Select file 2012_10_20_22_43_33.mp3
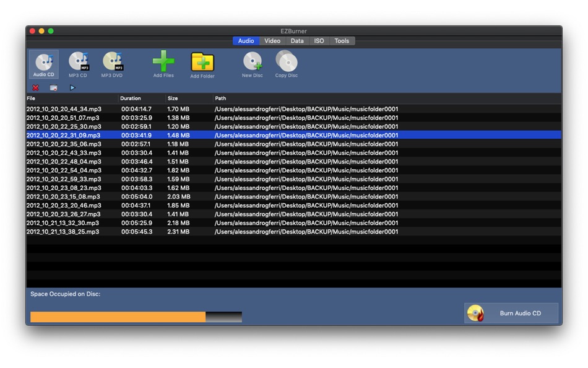The image size is (588, 368). click(x=64, y=153)
